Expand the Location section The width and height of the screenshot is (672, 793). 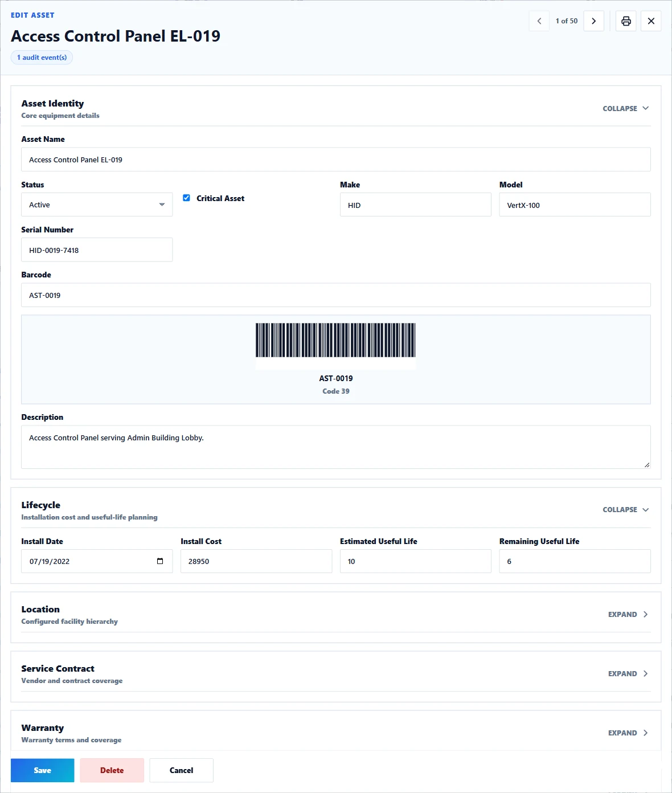point(628,615)
